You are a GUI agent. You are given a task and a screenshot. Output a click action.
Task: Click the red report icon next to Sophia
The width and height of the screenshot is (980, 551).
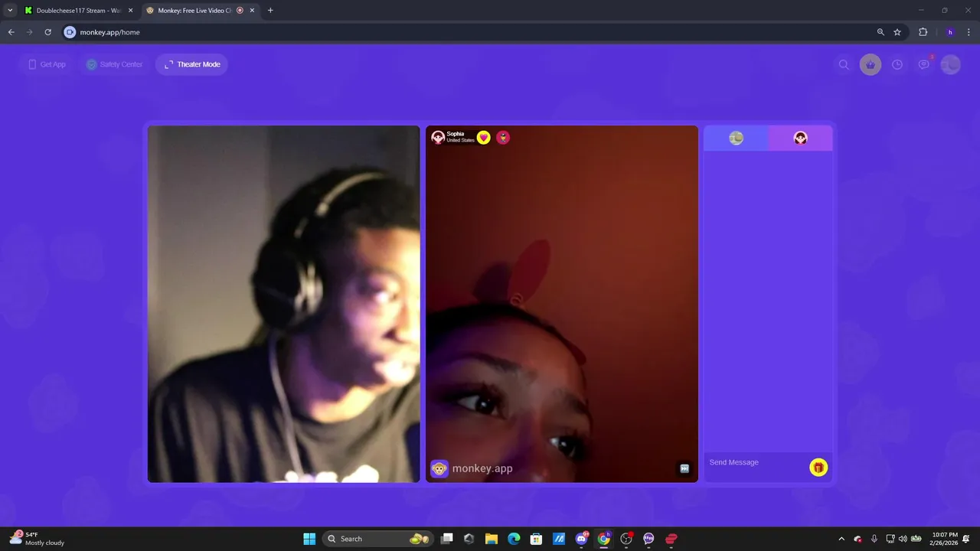coord(503,138)
